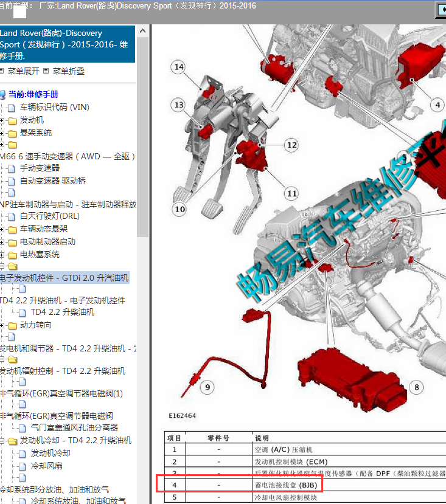Screen dimensions: 446x504
Task: Click callout number 10 in the diagram
Action: 179,209
